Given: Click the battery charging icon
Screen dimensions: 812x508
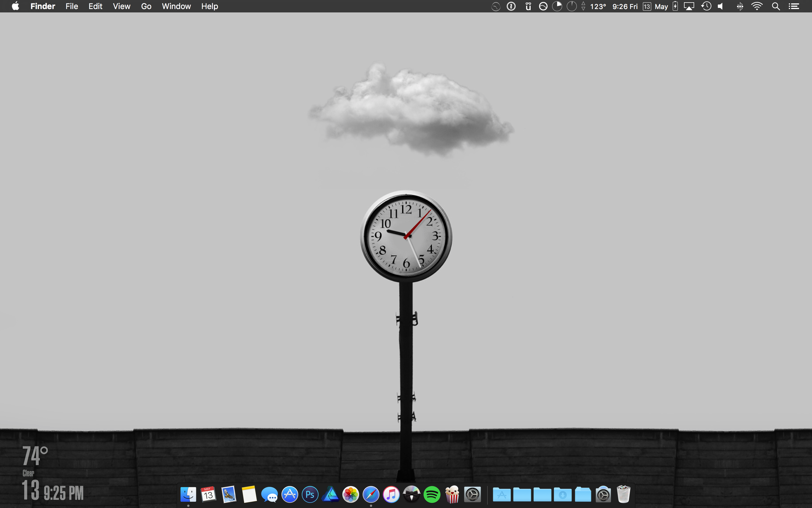Looking at the screenshot, I should [x=676, y=6].
